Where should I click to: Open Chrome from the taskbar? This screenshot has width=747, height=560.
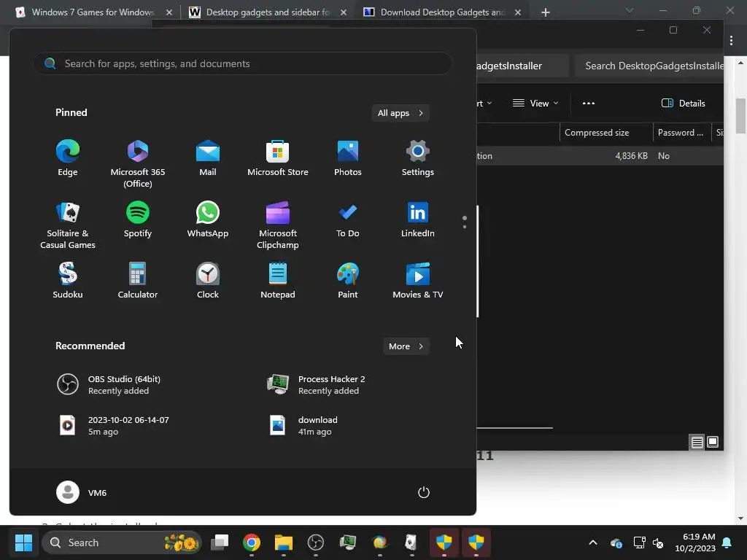pyautogui.click(x=252, y=542)
